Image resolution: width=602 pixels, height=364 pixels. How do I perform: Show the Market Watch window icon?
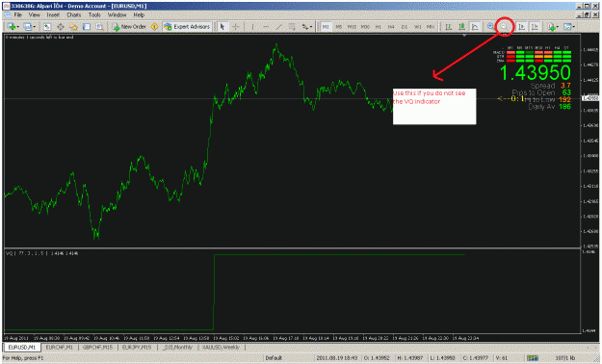47,27
